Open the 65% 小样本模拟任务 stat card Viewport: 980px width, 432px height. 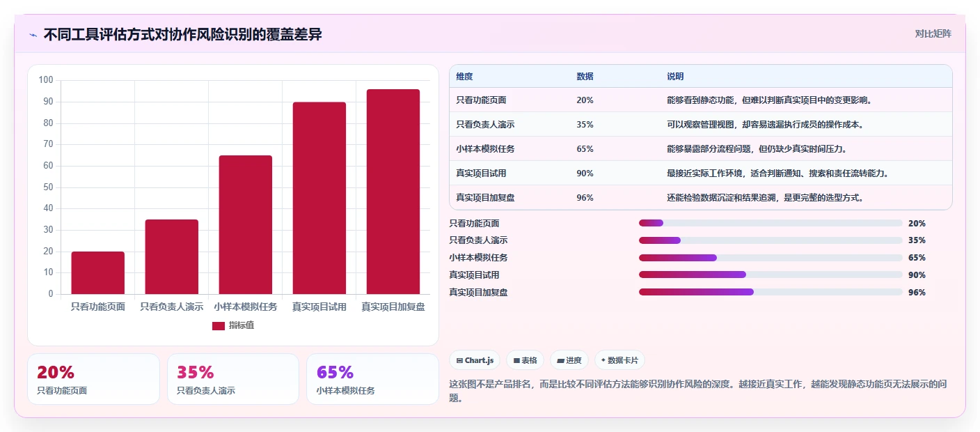(x=372, y=379)
